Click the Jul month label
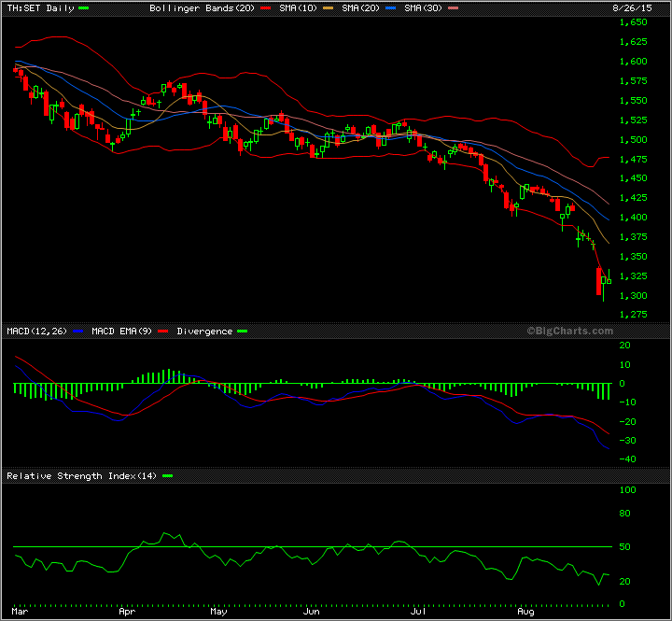This screenshot has width=672, height=621. pos(418,612)
